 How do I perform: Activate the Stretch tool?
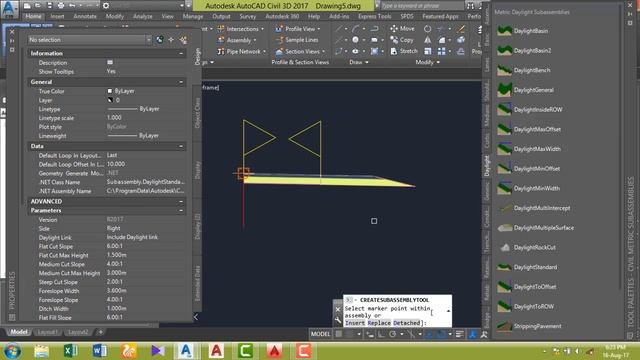(404, 51)
